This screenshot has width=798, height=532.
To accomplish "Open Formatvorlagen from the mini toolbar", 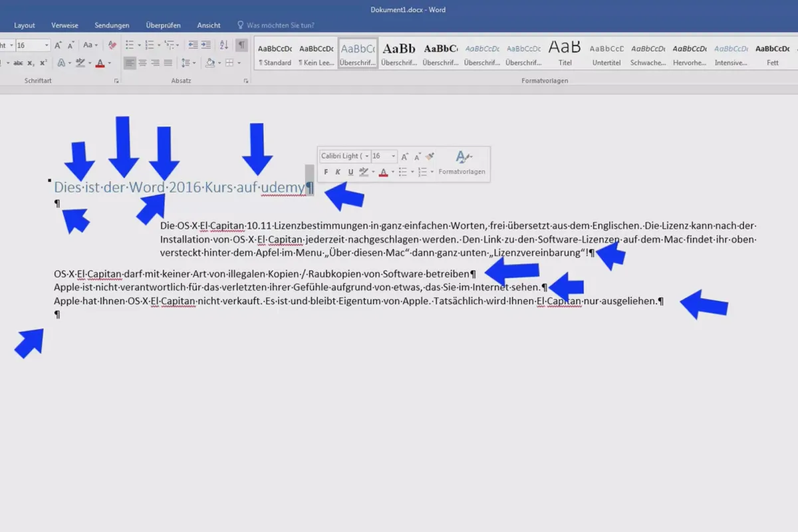I will (x=462, y=162).
